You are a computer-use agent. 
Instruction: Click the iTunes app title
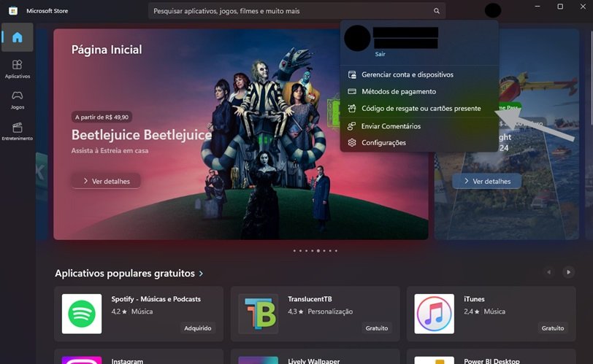pos(474,299)
